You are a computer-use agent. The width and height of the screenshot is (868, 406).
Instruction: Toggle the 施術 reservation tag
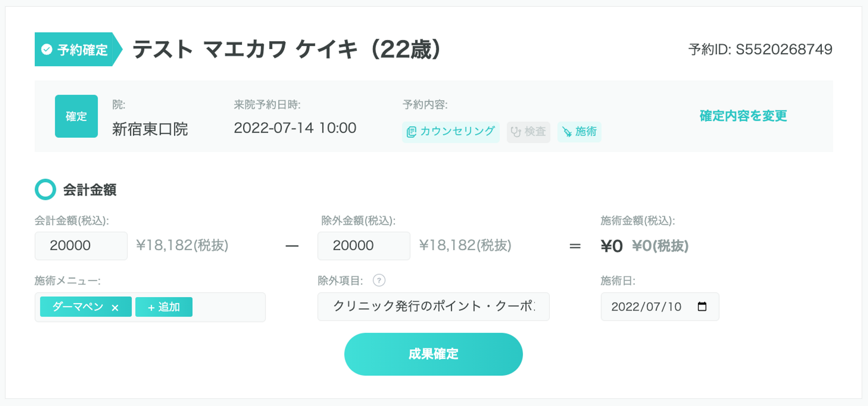pos(579,132)
